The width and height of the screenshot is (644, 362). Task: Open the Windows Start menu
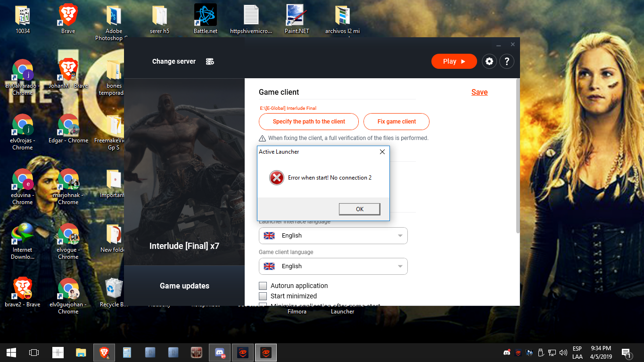(x=11, y=352)
